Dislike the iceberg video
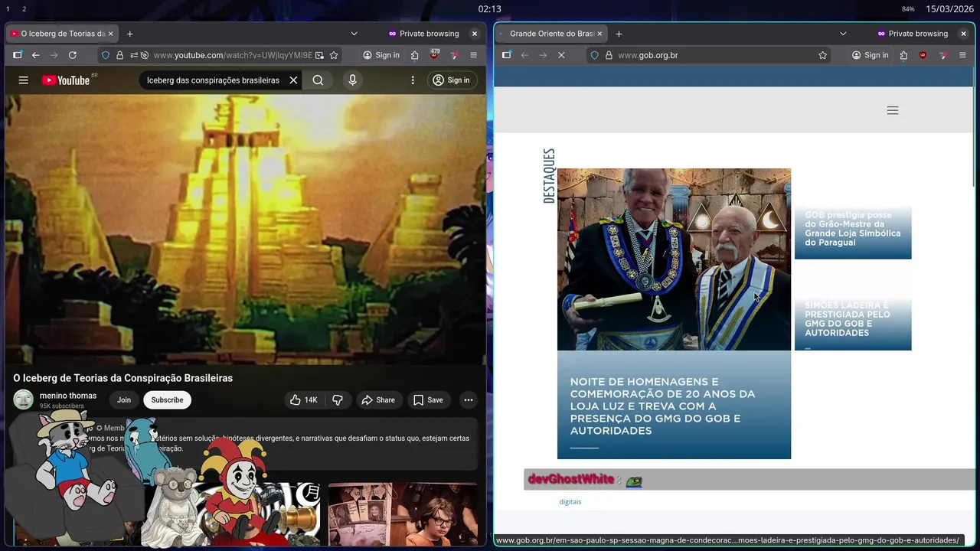980x551 pixels. click(x=338, y=399)
